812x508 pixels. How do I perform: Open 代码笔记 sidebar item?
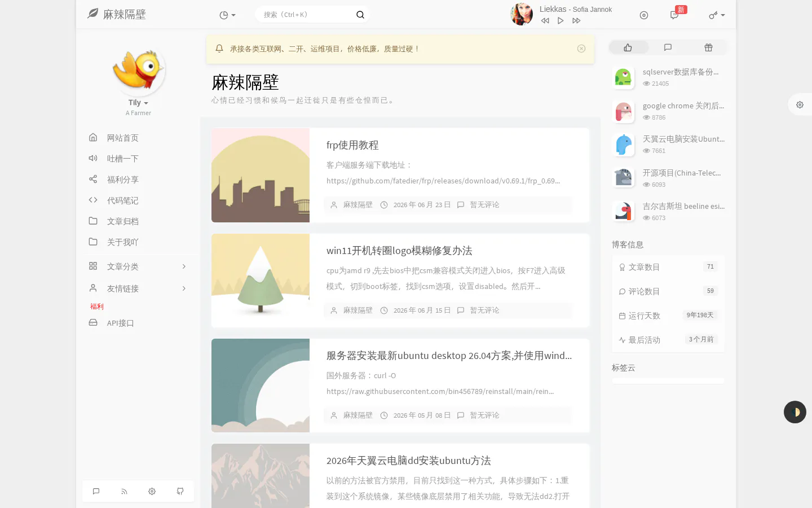[x=138, y=200]
